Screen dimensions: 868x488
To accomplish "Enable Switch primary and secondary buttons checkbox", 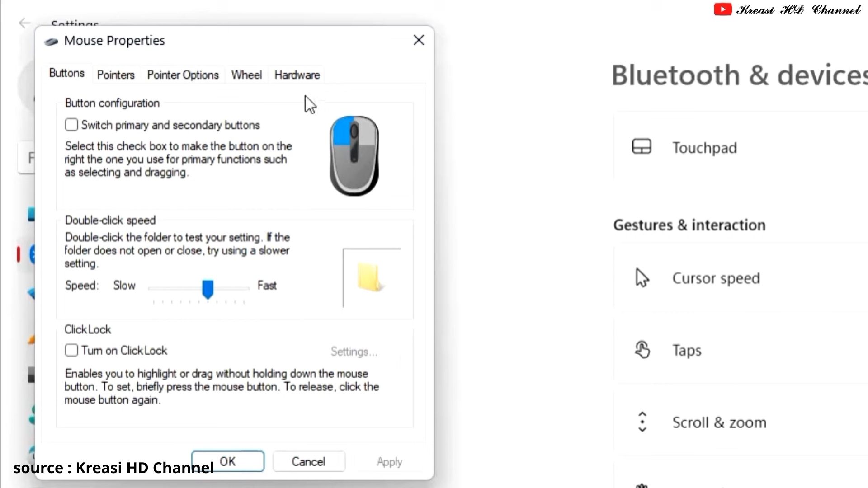I will point(71,125).
